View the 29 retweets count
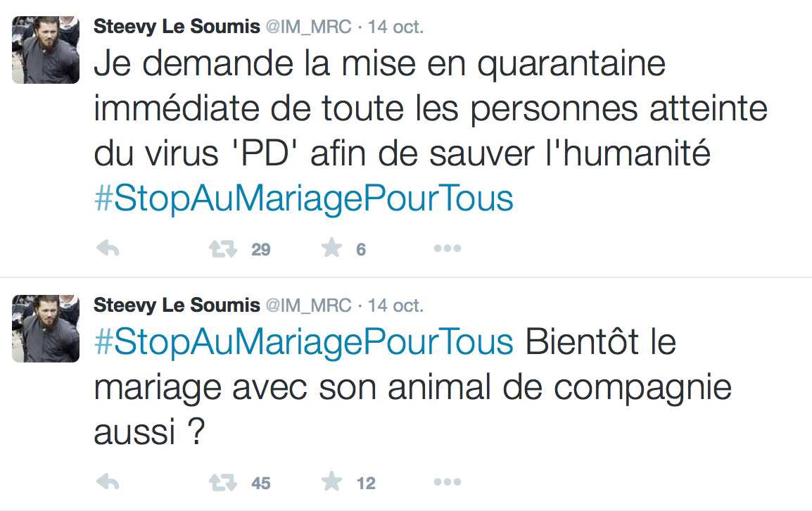Viewport: 812px width, 511px height. 261,249
